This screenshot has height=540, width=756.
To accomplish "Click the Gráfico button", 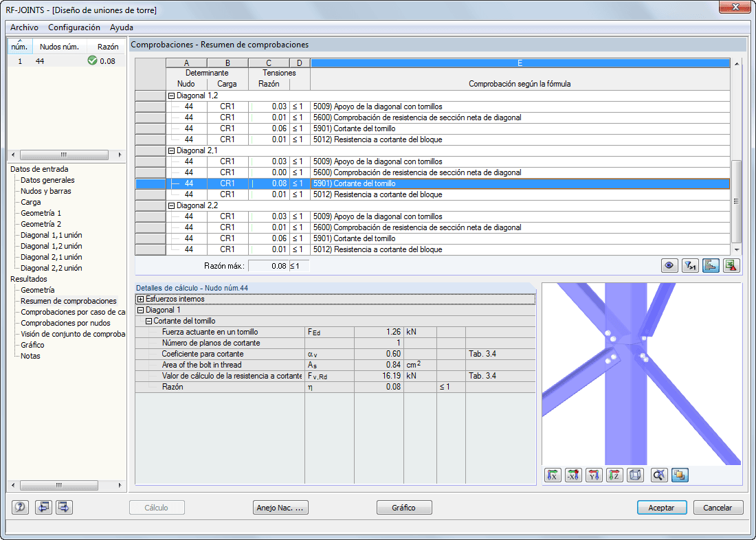I will (x=404, y=508).
